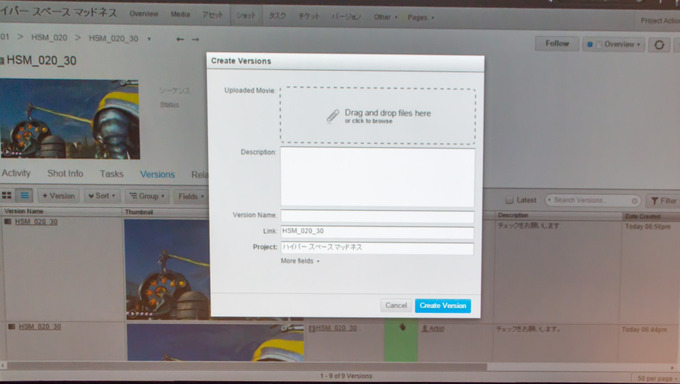Switch to thumbnail grid view

pyautogui.click(x=7, y=196)
